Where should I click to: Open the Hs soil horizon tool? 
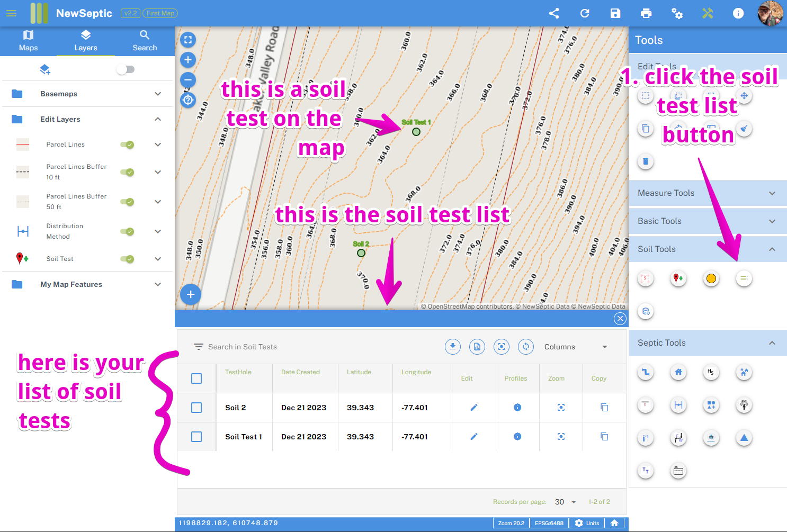click(711, 372)
